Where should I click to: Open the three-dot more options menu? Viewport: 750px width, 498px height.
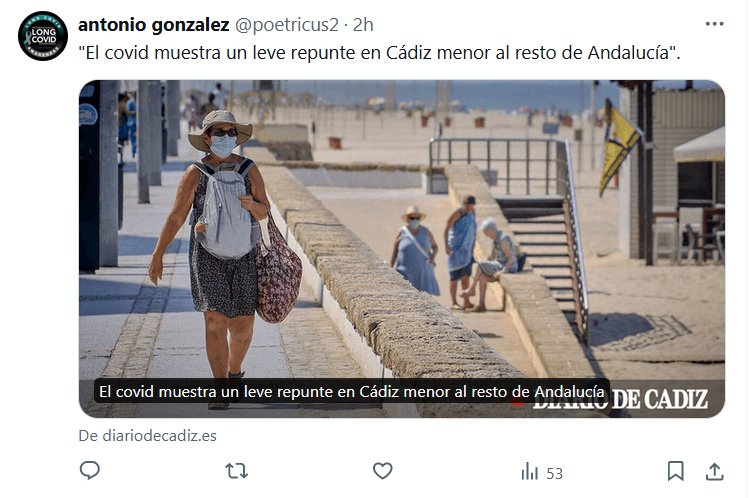[714, 24]
